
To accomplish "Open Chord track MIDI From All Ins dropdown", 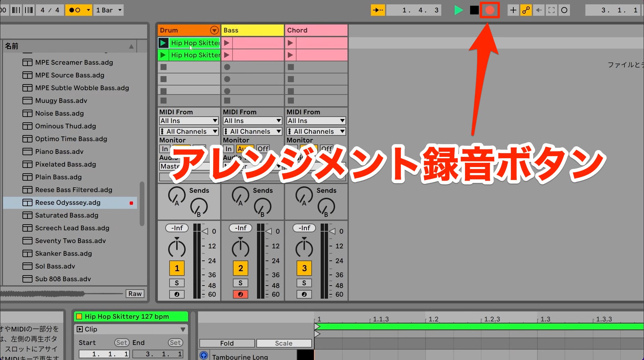I will [316, 121].
